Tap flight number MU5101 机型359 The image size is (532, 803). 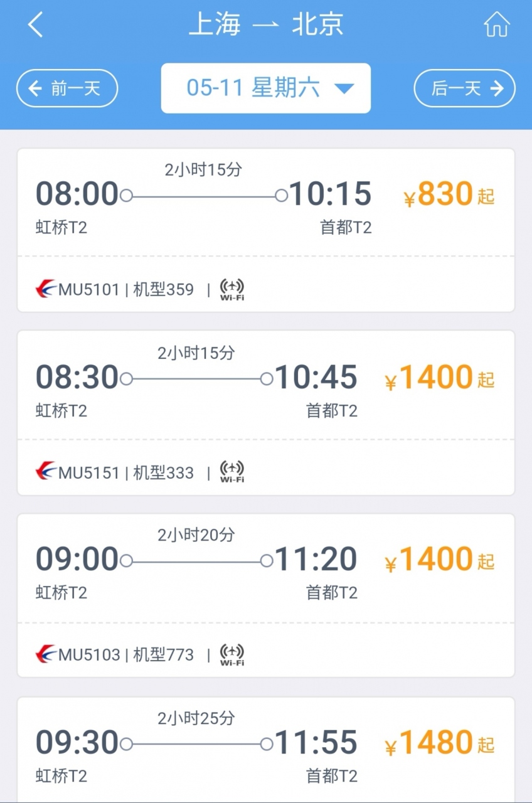[x=126, y=290]
